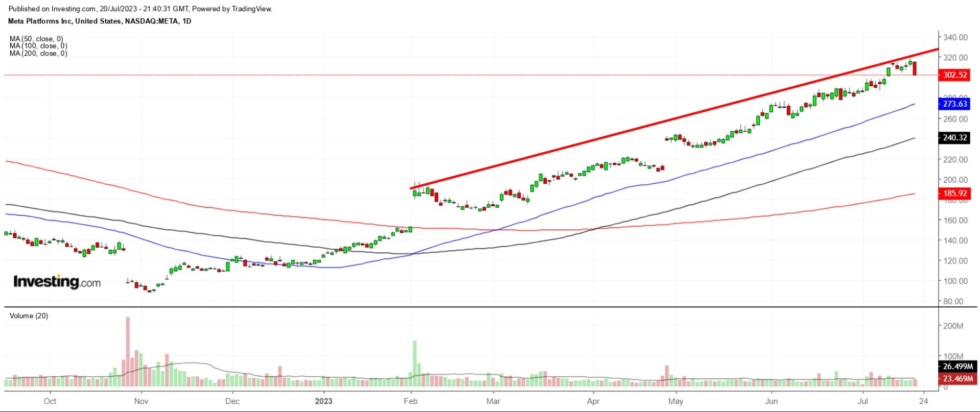
Task: Click the Meta Platforms Inc chart title
Action: click(x=100, y=21)
